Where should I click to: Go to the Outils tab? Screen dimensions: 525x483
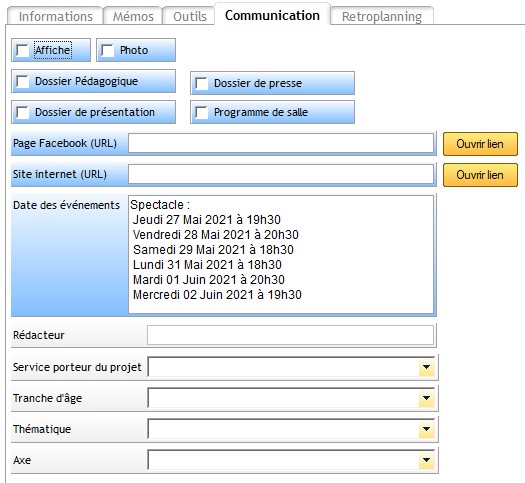point(190,16)
